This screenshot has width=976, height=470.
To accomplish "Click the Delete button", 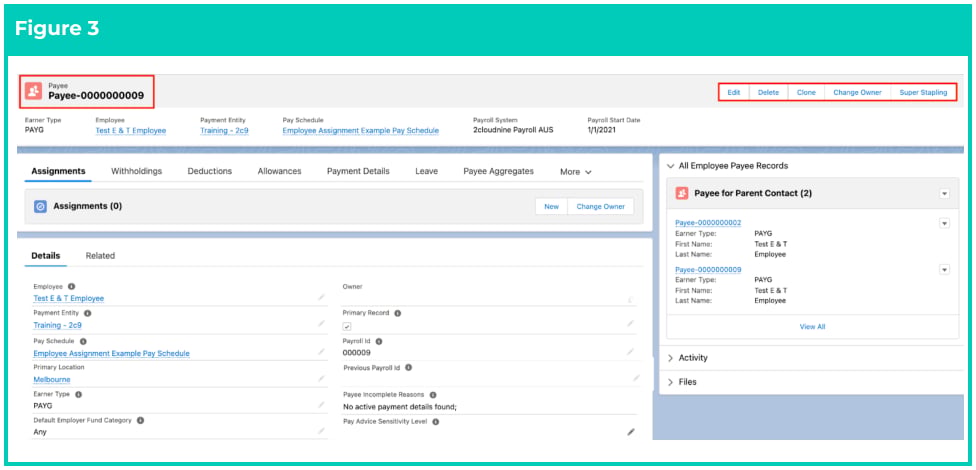I will pyautogui.click(x=768, y=92).
